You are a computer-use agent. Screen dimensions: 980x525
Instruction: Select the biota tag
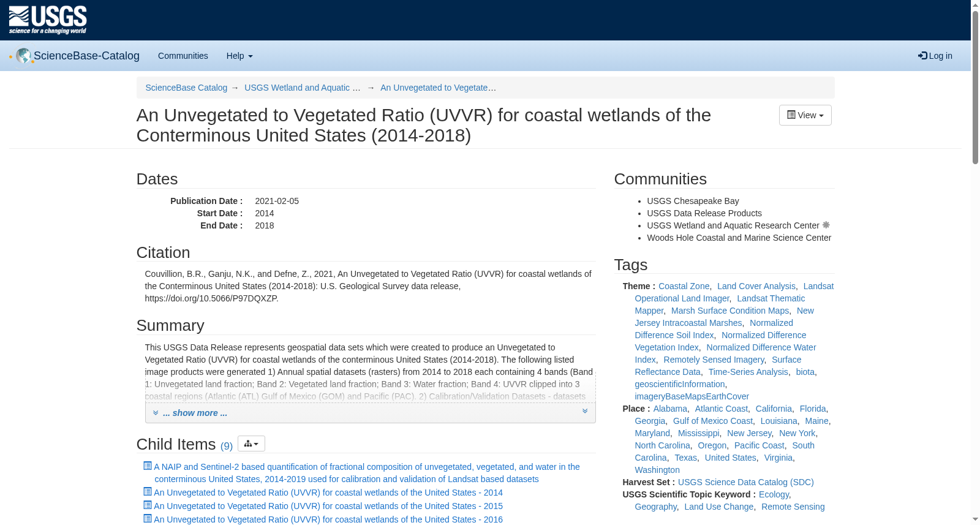tap(805, 372)
